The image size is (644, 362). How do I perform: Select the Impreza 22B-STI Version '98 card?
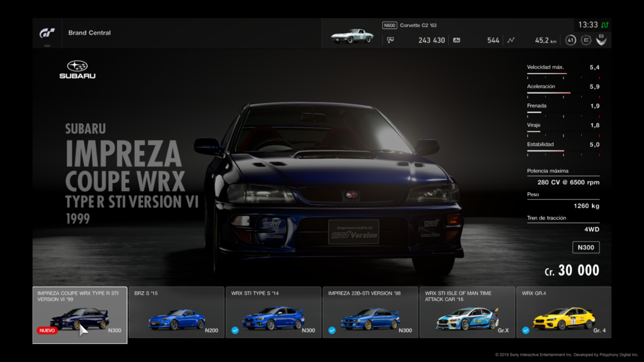point(370,312)
